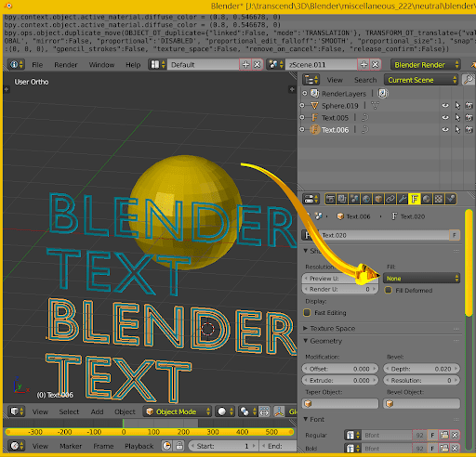Open the Render menu
This screenshot has width=476, height=457.
tap(66, 65)
